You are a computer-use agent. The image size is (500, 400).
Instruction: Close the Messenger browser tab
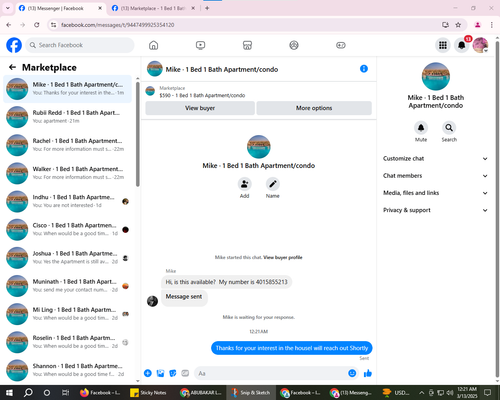(x=100, y=8)
